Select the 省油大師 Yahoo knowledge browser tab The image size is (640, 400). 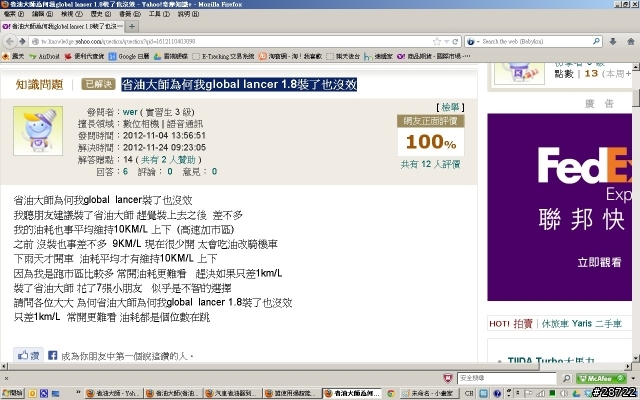point(62,27)
